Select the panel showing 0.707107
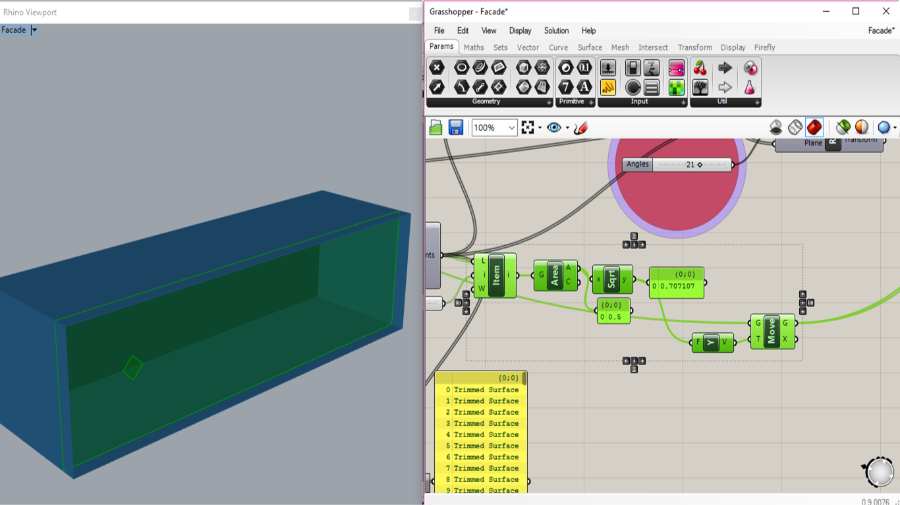The height and width of the screenshot is (505, 900). click(677, 282)
